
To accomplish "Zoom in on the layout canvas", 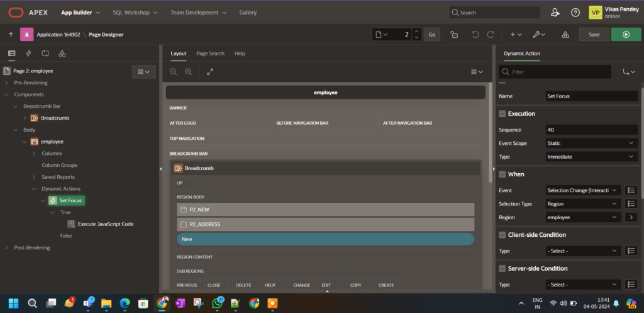I will click(188, 72).
